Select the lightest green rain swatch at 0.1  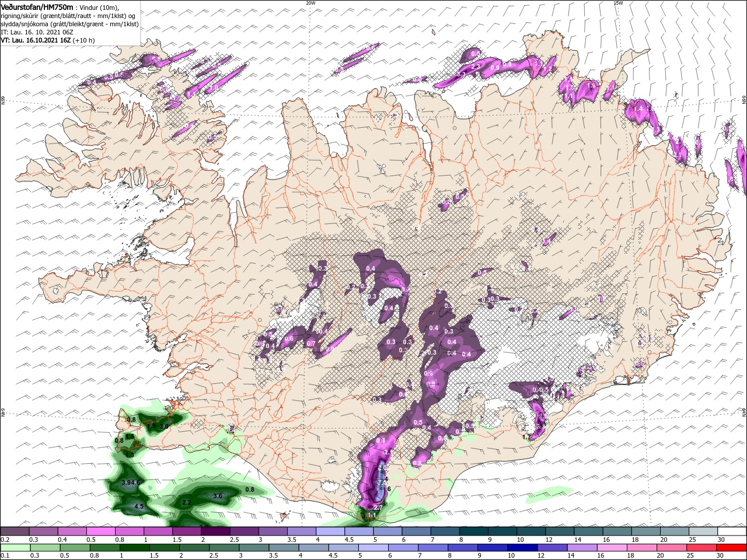pos(15,548)
